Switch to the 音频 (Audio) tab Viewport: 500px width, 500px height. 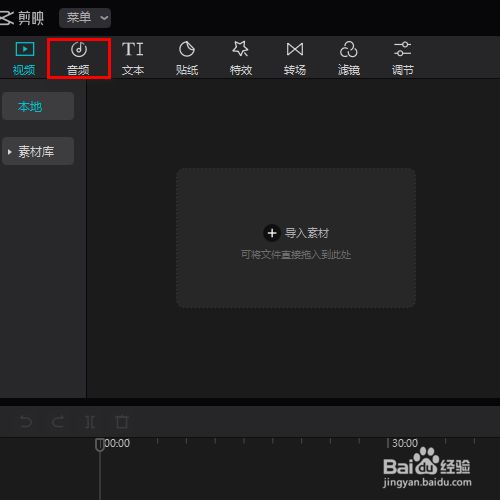[79, 58]
